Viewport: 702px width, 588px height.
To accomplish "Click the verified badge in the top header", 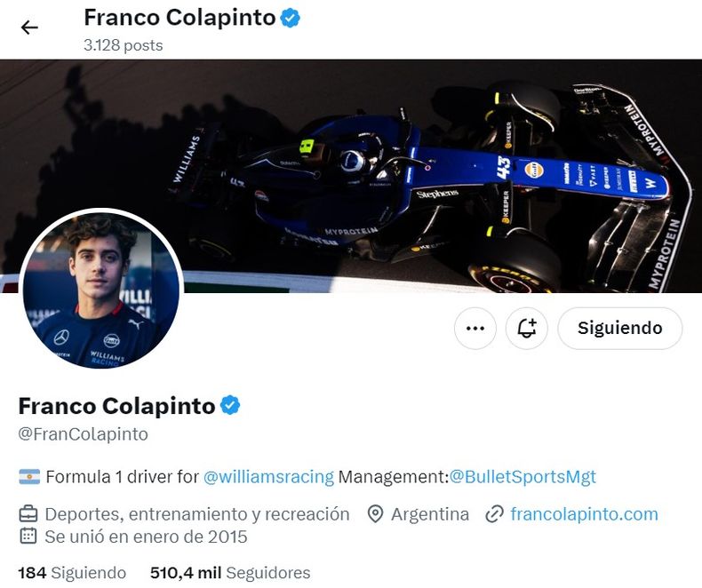I will [291, 18].
